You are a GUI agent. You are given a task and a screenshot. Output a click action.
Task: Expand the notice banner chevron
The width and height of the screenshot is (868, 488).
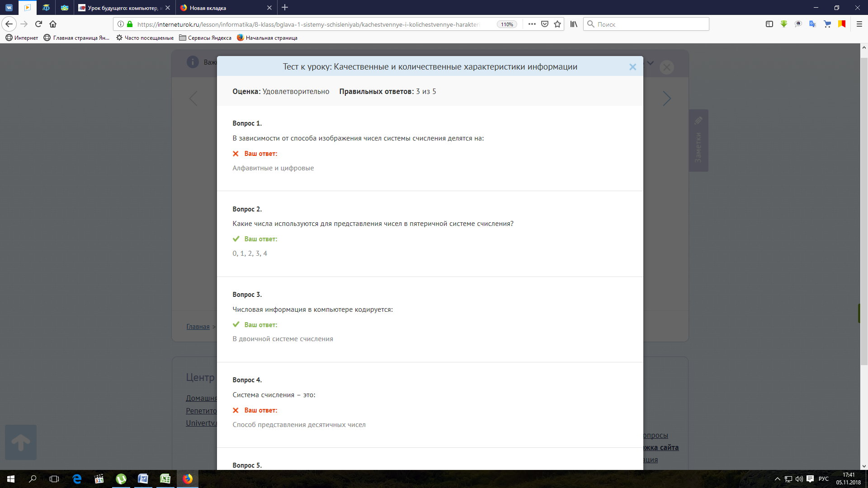(651, 63)
